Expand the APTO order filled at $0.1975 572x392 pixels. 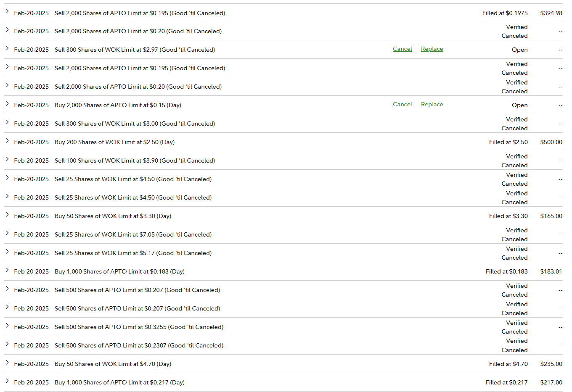(x=7, y=12)
